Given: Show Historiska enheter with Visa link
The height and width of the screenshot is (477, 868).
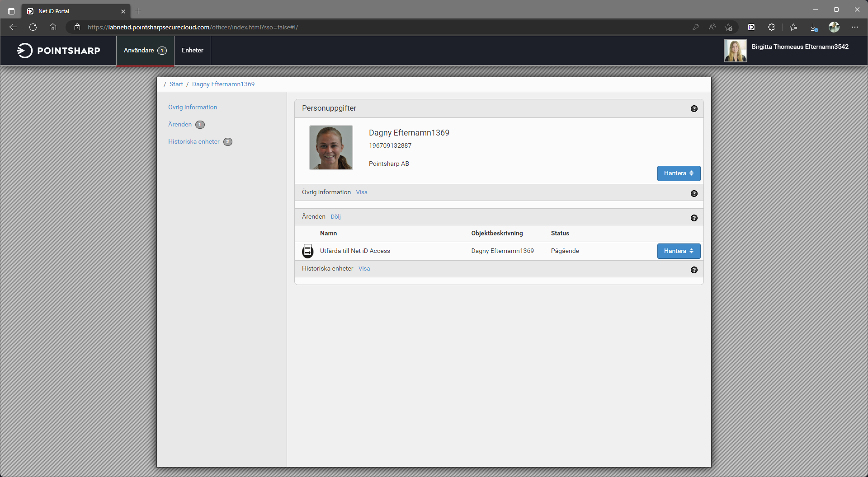Looking at the screenshot, I should (364, 269).
